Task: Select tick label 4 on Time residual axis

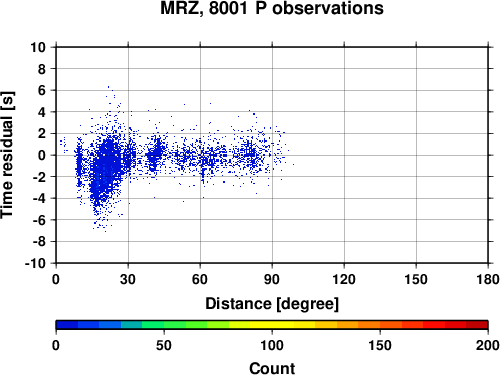Action: pyautogui.click(x=42, y=112)
